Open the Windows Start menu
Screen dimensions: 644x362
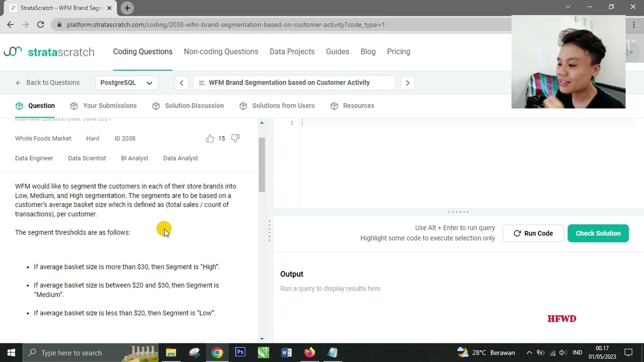click(11, 352)
